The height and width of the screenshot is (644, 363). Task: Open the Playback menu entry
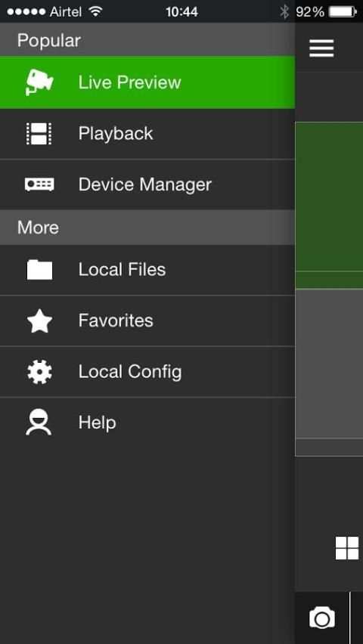coord(147,134)
